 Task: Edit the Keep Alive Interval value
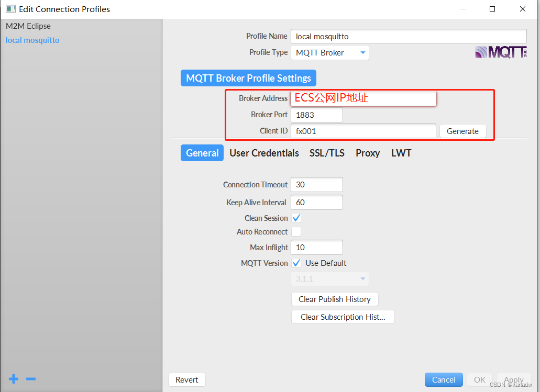click(317, 203)
